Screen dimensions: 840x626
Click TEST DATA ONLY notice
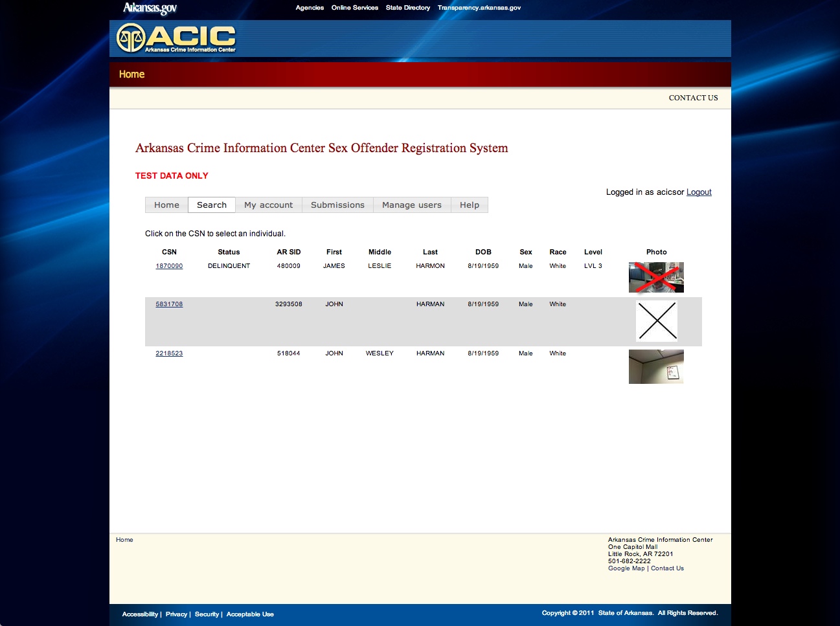click(x=172, y=175)
